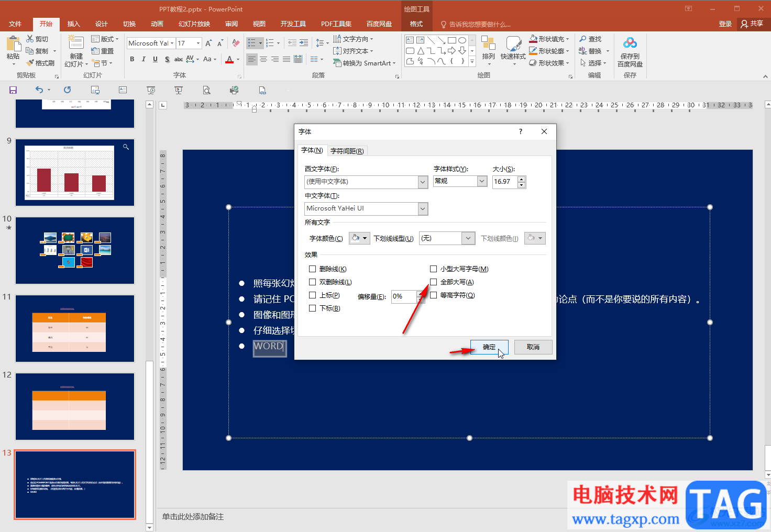Click the Paste (粘贴) icon
Viewport: 771px width, 532px height.
pyautogui.click(x=13, y=44)
